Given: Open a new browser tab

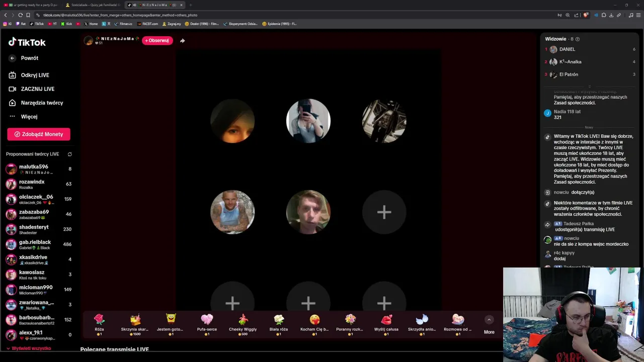Looking at the screenshot, I should (190, 5).
